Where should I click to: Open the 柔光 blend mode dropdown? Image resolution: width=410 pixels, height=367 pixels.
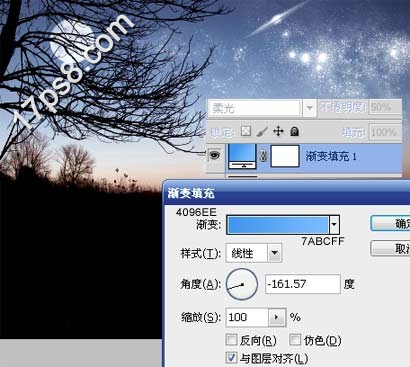click(x=309, y=108)
